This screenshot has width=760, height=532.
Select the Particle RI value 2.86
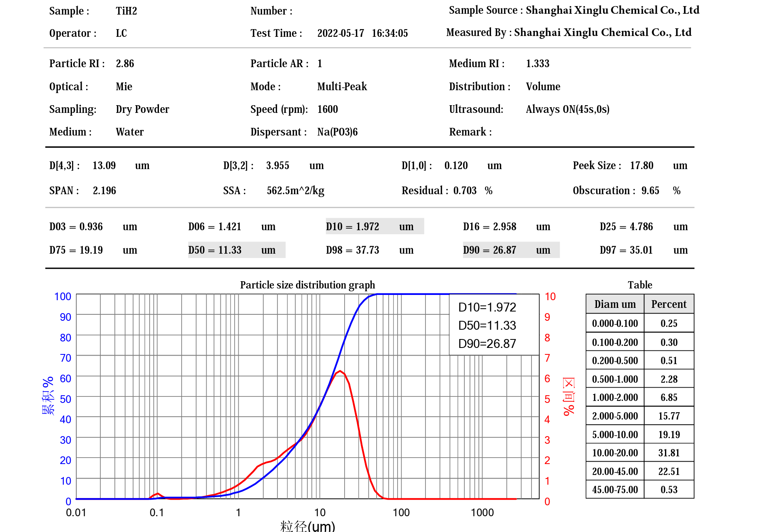pyautogui.click(x=125, y=64)
